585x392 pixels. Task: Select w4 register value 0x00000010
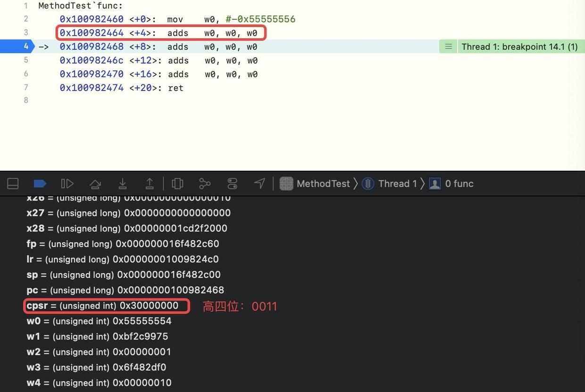point(142,383)
